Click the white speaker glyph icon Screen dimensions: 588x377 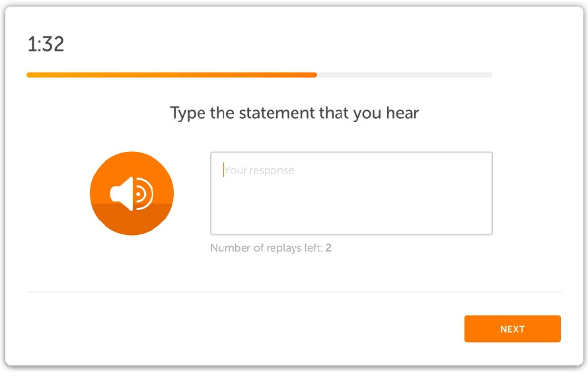click(131, 193)
